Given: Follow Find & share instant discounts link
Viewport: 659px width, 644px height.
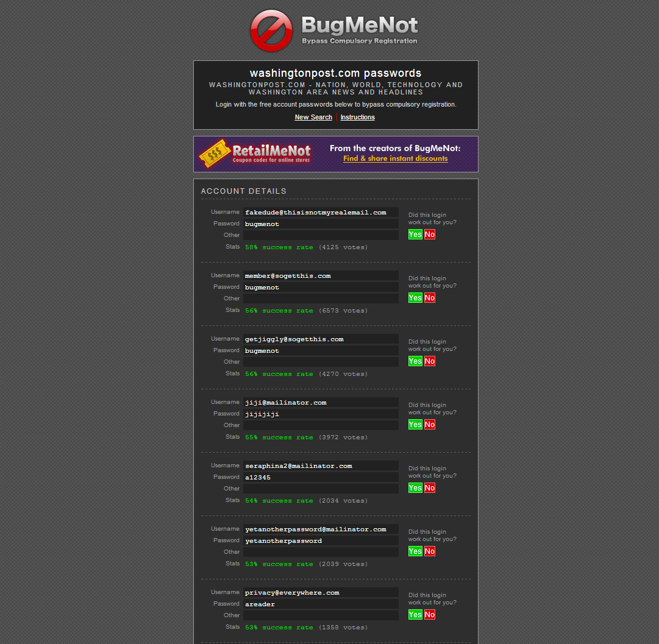Looking at the screenshot, I should 396,158.
